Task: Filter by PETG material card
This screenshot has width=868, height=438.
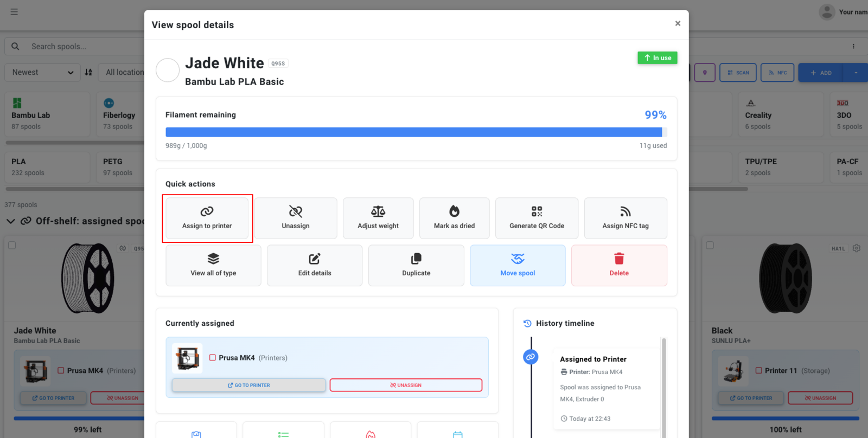Action: coord(120,167)
